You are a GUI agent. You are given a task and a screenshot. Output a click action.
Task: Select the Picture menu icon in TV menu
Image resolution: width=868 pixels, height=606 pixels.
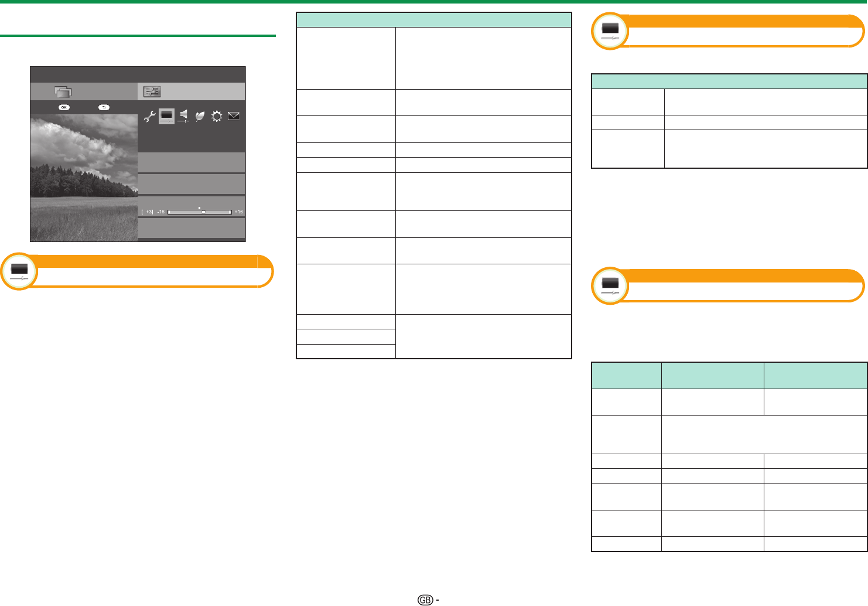pyautogui.click(x=167, y=116)
